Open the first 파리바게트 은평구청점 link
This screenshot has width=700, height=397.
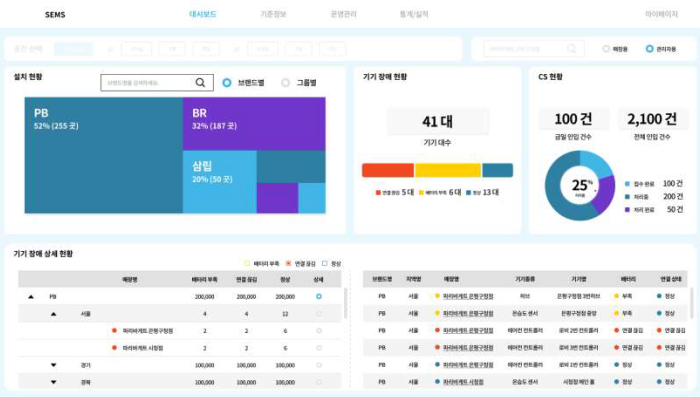468,296
